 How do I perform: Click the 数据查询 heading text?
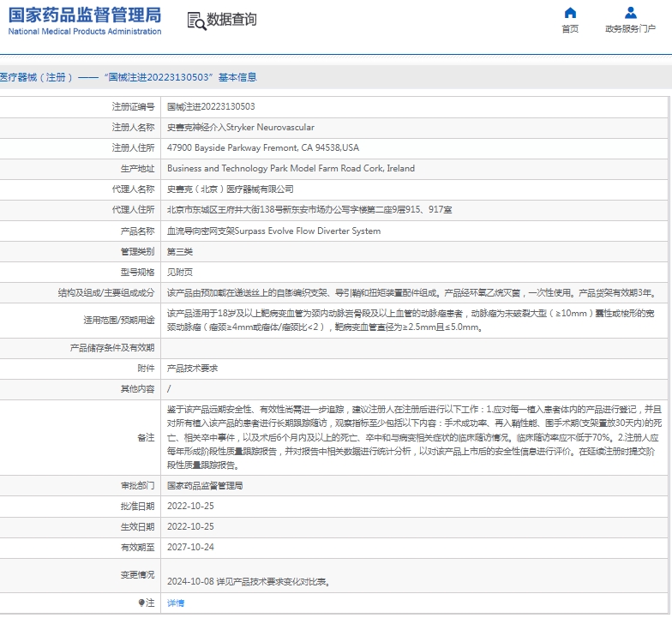(231, 19)
